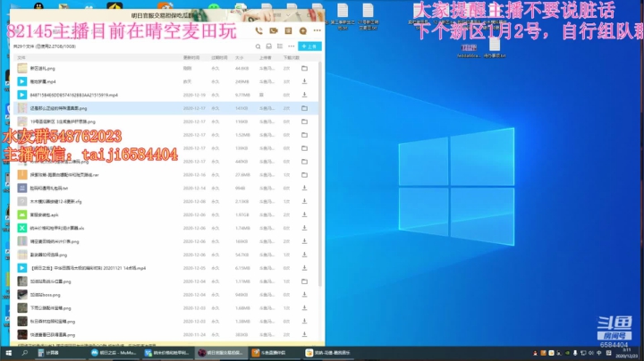Image resolution: width=644 pixels, height=361 pixels.
Task: Start a voice call from the group header
Action: click(258, 30)
